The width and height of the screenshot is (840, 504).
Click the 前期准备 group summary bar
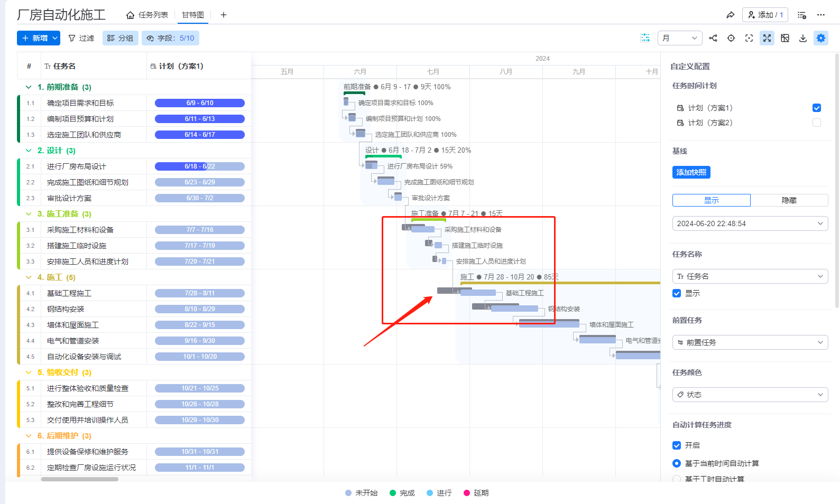[x=354, y=94]
